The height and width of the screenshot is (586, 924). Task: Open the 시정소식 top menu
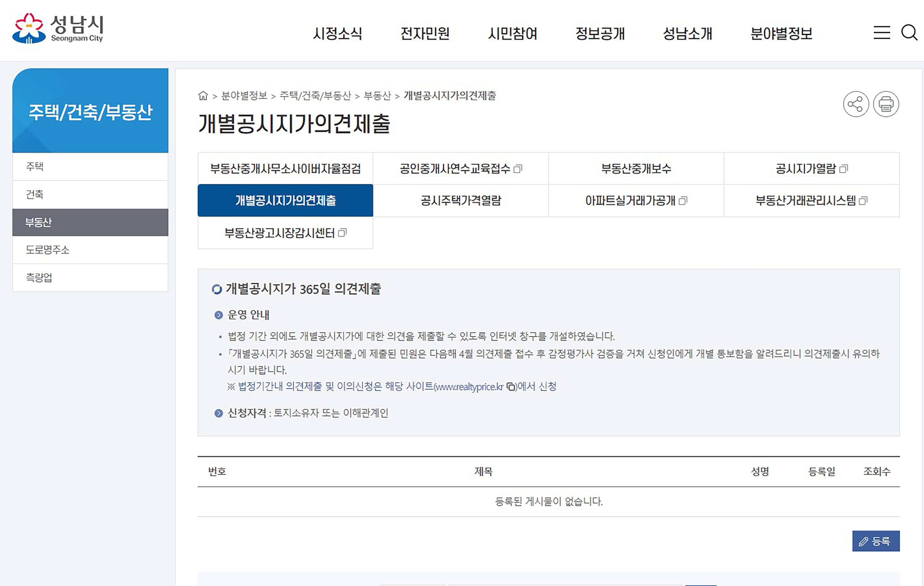pyautogui.click(x=337, y=33)
